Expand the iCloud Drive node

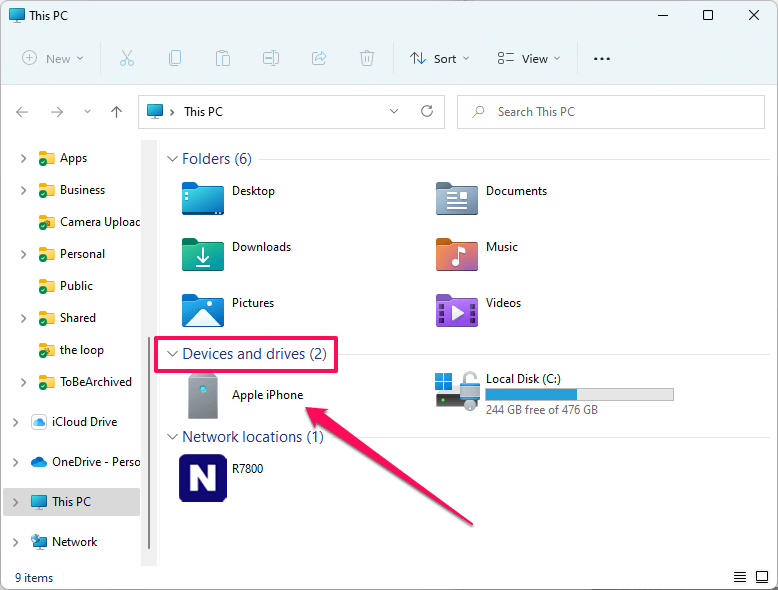coord(15,422)
